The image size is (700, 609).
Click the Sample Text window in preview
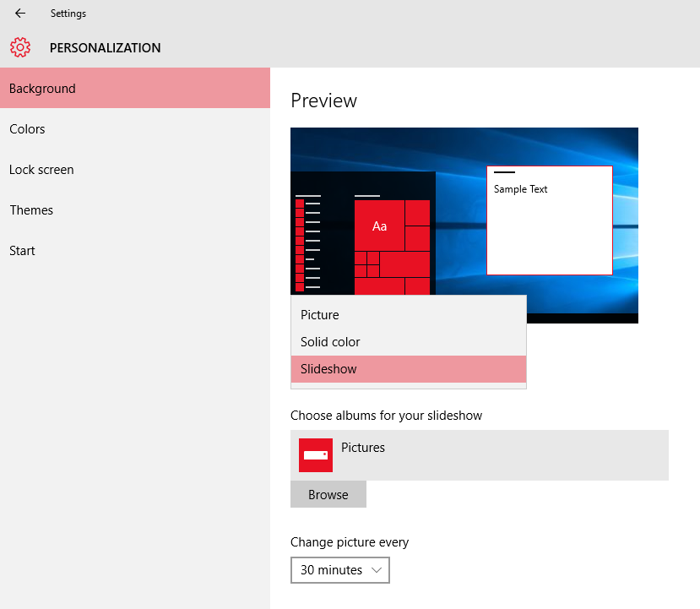pyautogui.click(x=549, y=220)
